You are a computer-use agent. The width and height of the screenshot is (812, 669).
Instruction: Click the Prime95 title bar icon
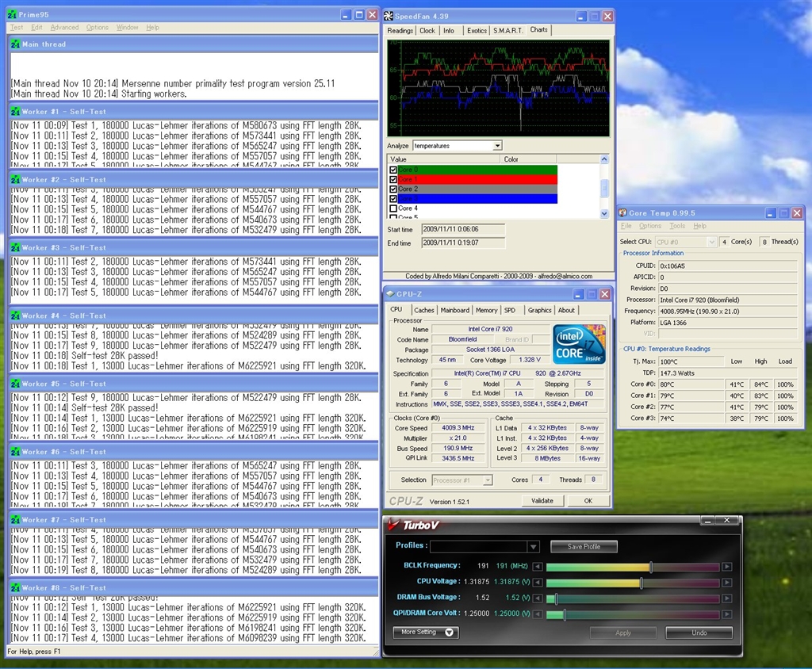(13, 15)
